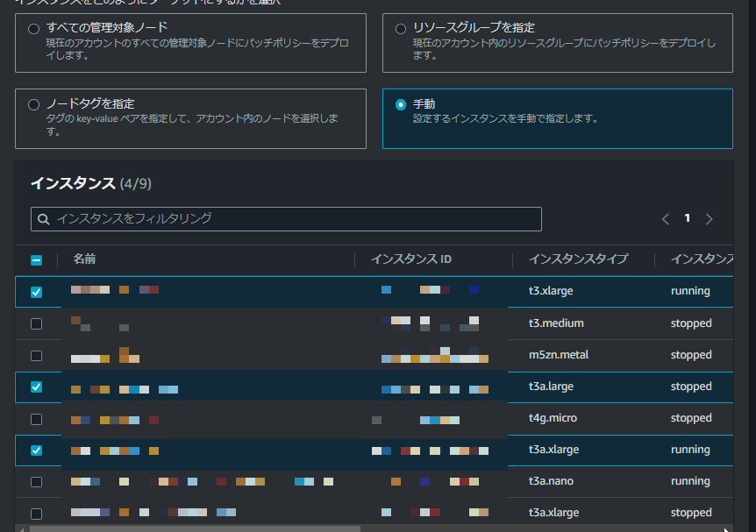Click page number 1 in pagination
This screenshot has height=532, width=756.
687,217
